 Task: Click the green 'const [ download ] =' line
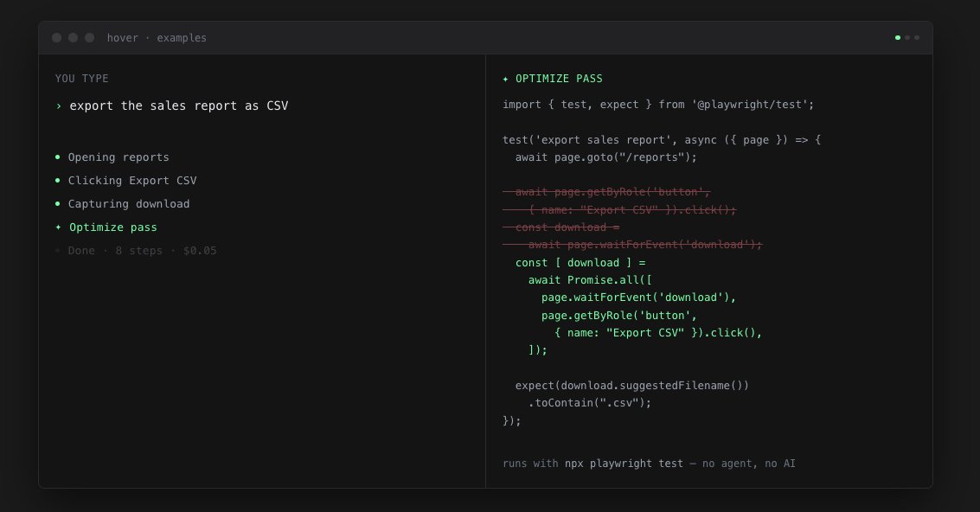580,263
